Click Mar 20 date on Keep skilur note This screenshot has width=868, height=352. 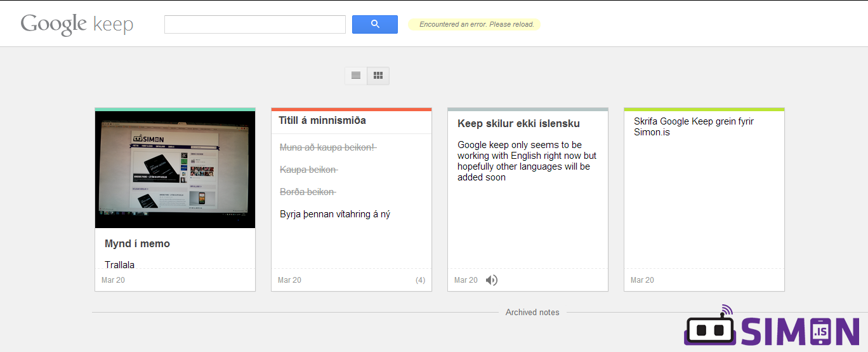click(x=466, y=280)
